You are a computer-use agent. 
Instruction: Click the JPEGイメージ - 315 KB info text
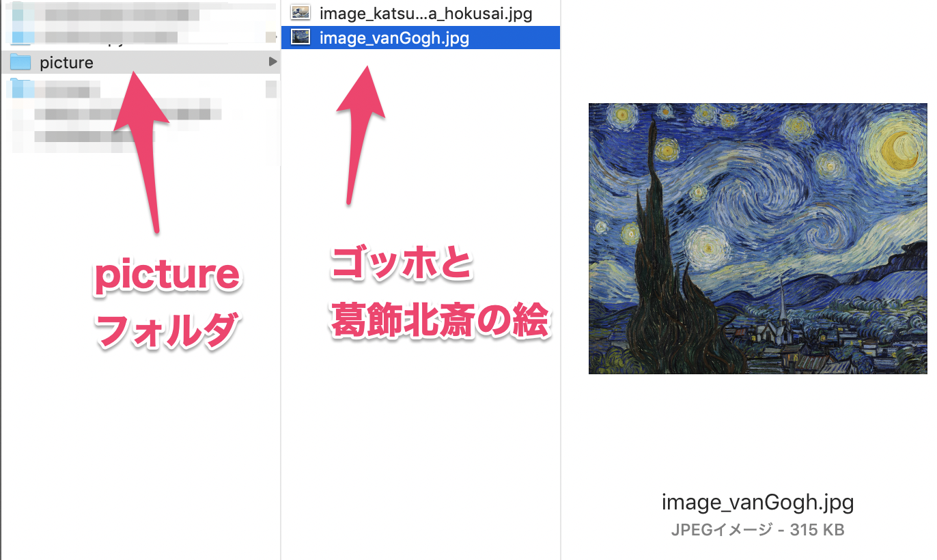(757, 529)
